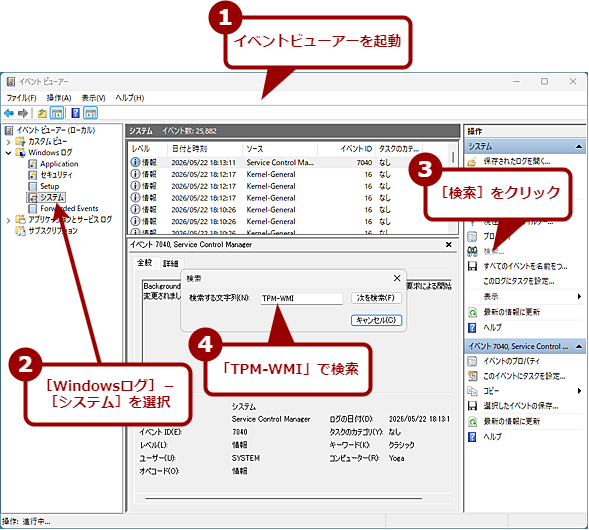This screenshot has height=530, width=589.
Task: Click the イベントのプロパティ icon
Action: point(472,361)
